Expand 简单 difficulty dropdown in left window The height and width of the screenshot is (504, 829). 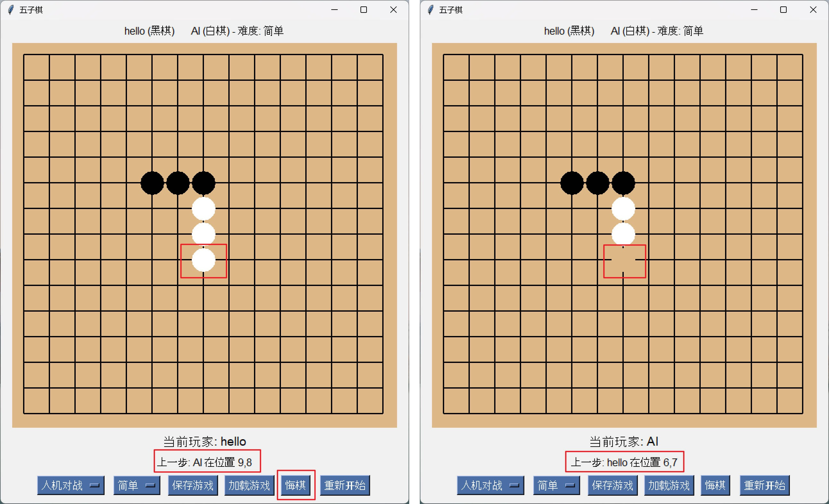click(137, 485)
